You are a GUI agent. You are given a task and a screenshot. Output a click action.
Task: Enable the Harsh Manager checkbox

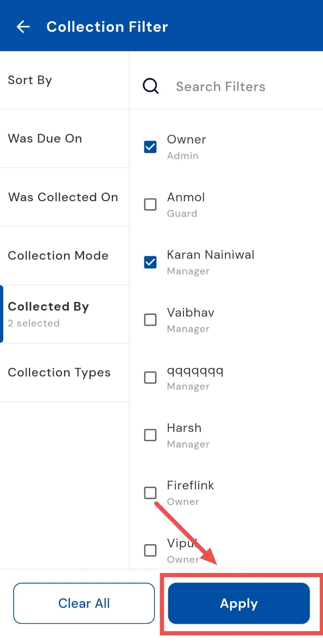[x=150, y=435]
